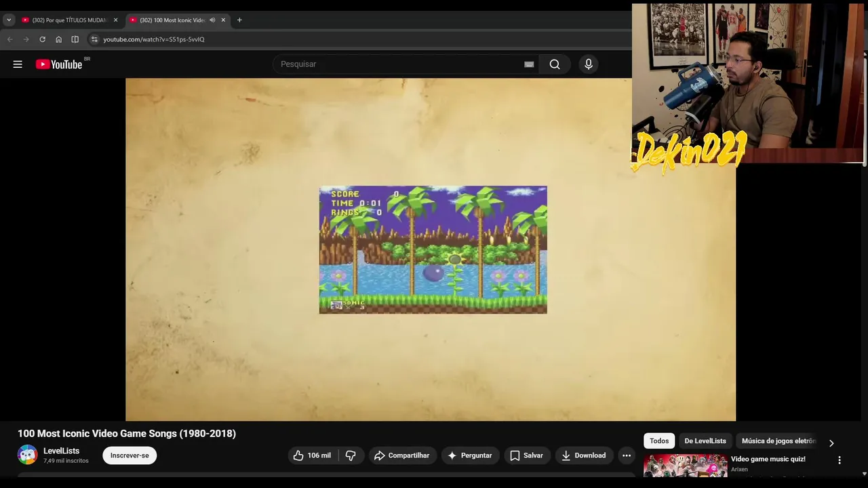Toggle the browser side panel icon
The image size is (868, 488).
click(75, 39)
